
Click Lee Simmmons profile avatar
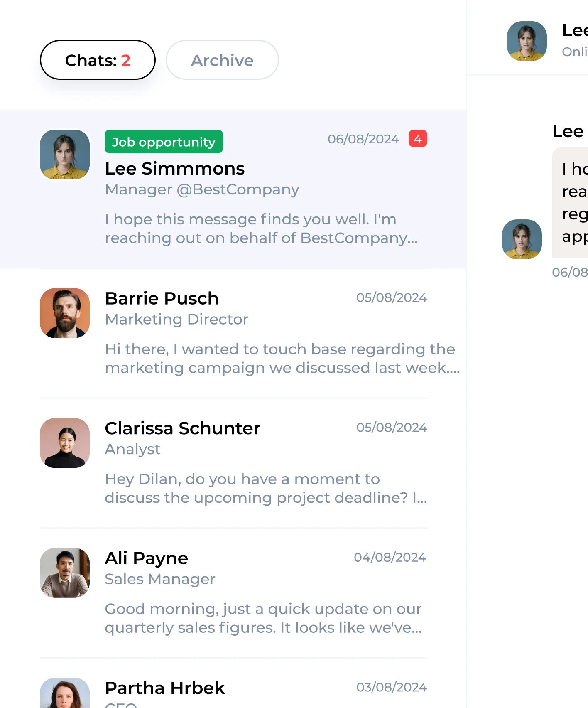point(64,154)
